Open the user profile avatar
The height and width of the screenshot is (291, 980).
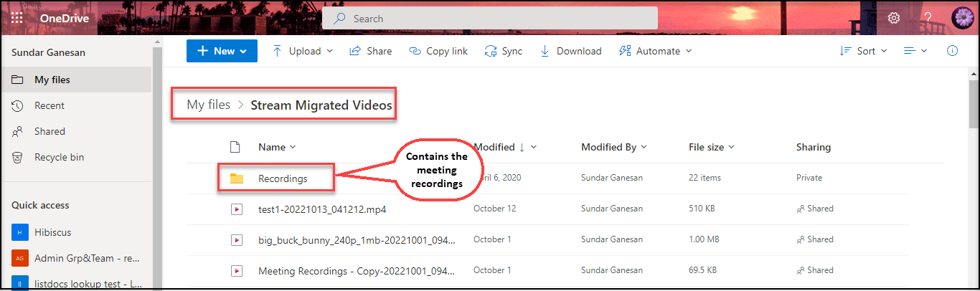click(961, 19)
